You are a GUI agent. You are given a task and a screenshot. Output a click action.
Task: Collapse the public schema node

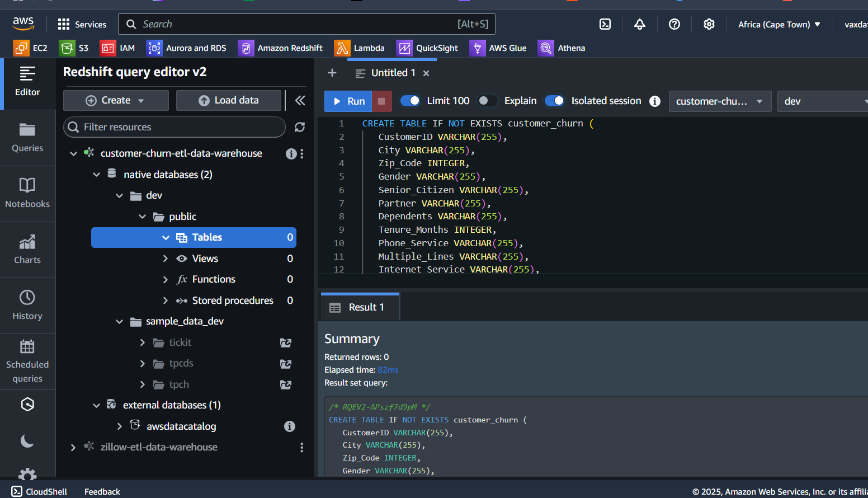click(142, 217)
